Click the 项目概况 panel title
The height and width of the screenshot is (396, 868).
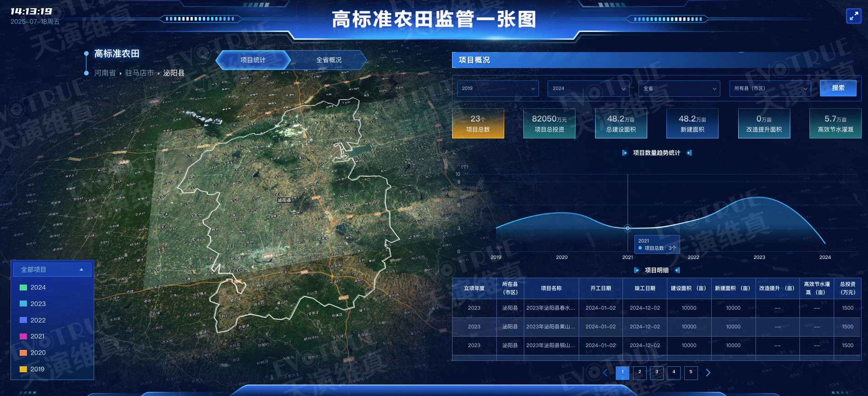point(474,60)
